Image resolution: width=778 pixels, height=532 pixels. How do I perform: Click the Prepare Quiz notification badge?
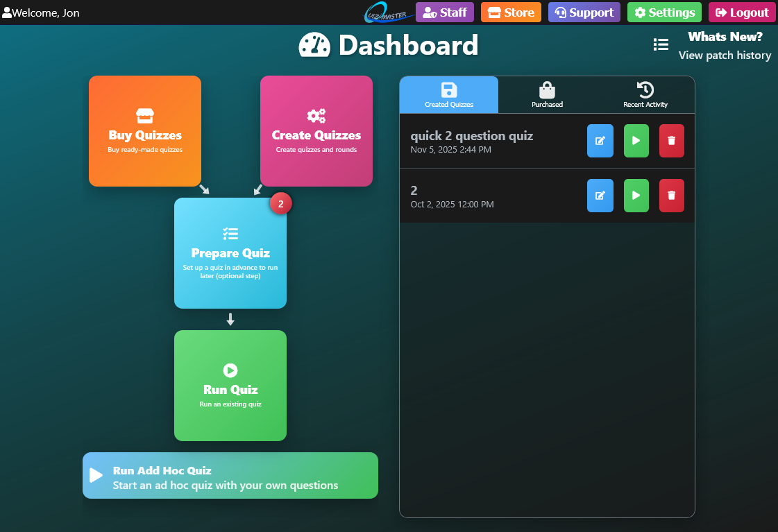pyautogui.click(x=280, y=203)
